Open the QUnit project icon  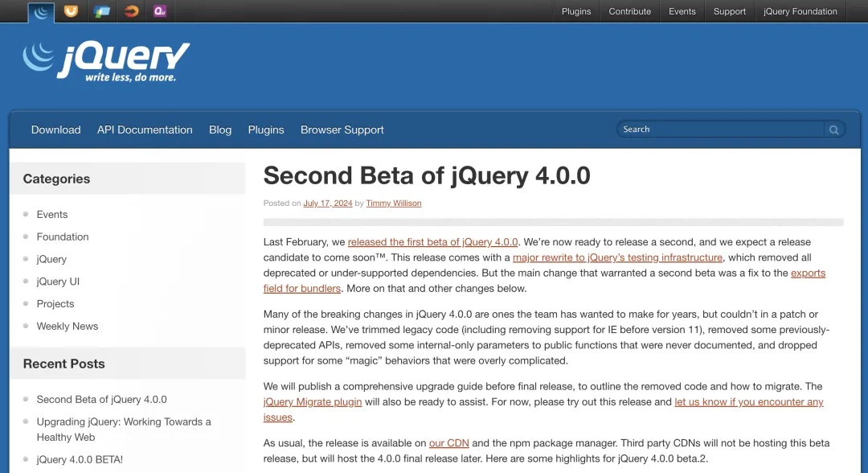tap(160, 11)
